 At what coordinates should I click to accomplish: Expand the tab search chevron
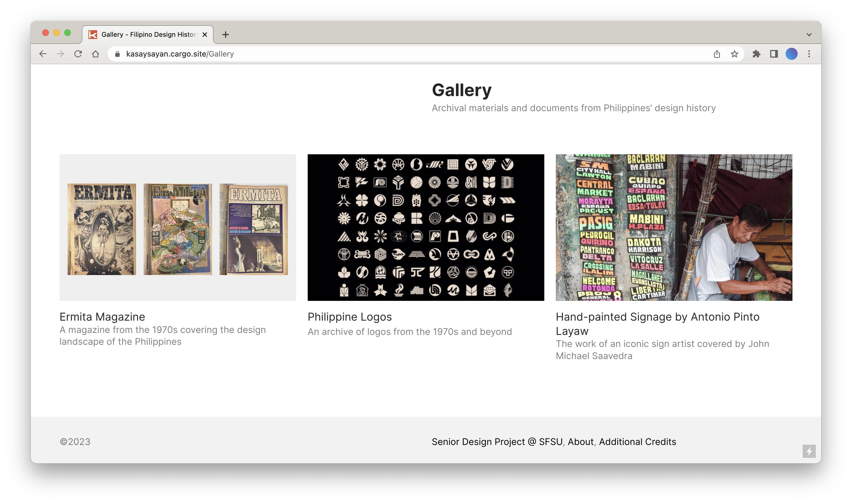point(809,35)
